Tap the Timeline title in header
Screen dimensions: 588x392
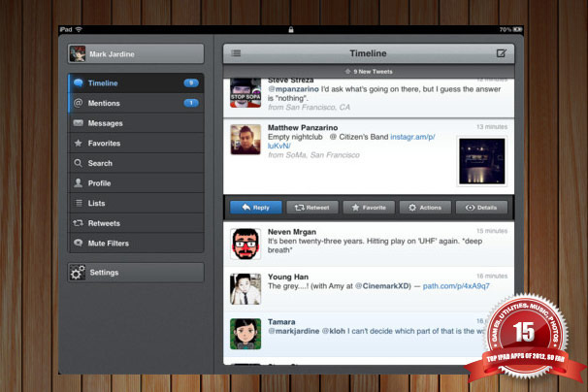pos(368,53)
